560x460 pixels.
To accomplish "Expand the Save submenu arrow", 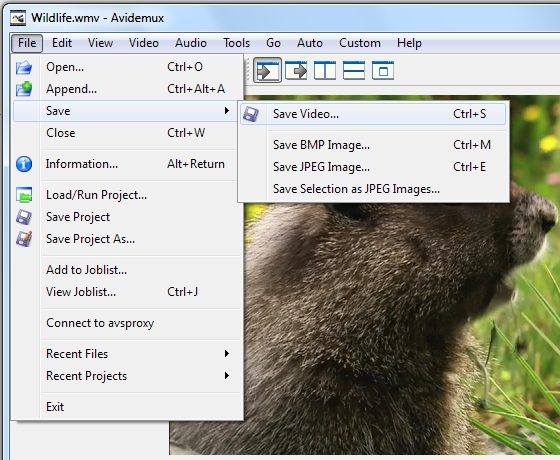I will (226, 111).
